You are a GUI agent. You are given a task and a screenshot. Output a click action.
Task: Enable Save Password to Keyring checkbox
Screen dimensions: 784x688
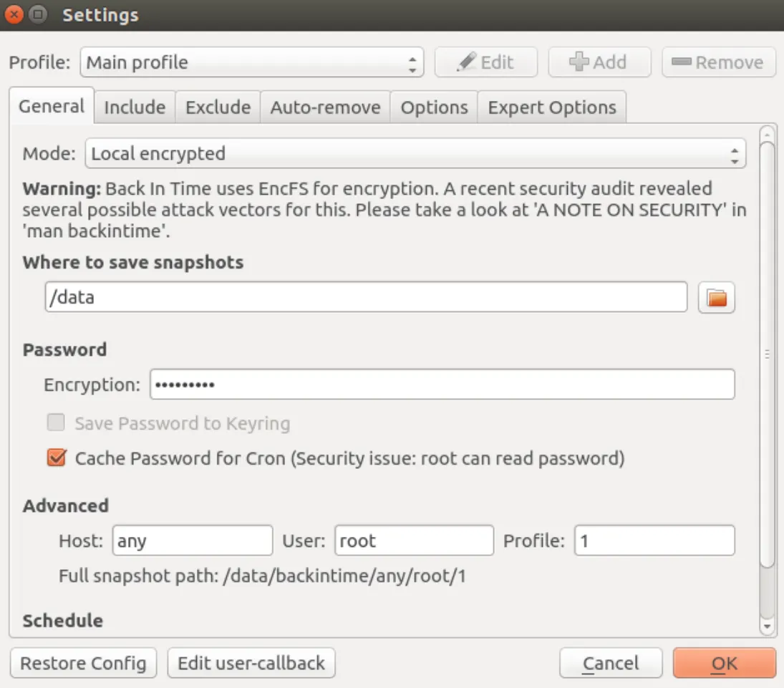(x=57, y=423)
